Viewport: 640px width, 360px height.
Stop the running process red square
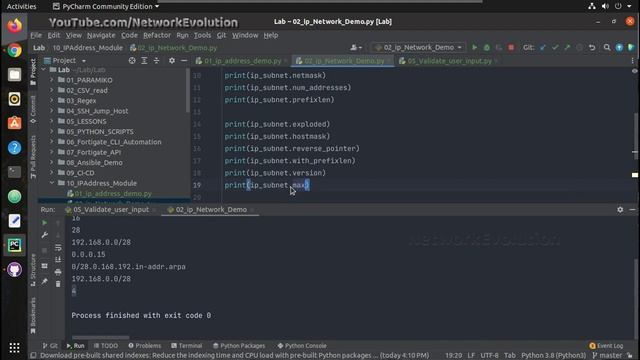pos(511,48)
